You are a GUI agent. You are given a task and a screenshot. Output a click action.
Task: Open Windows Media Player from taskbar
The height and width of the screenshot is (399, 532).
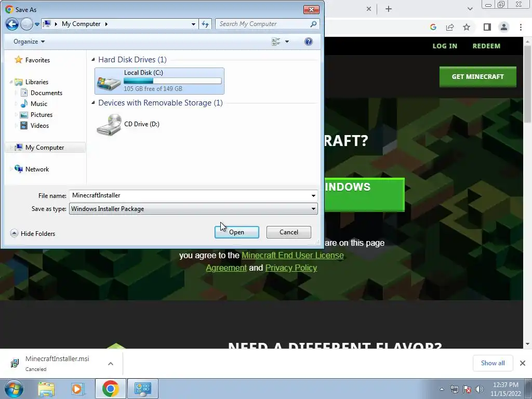[x=77, y=389]
